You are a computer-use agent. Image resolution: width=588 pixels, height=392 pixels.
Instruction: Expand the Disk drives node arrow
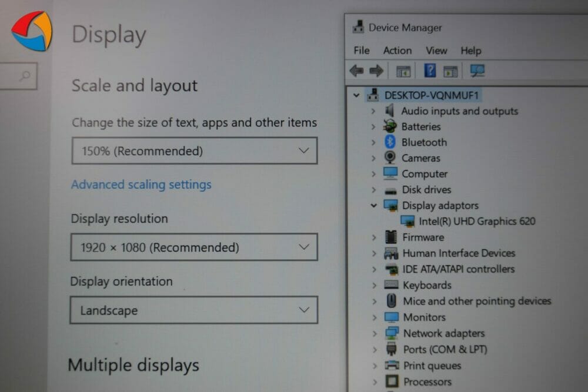[x=373, y=190]
